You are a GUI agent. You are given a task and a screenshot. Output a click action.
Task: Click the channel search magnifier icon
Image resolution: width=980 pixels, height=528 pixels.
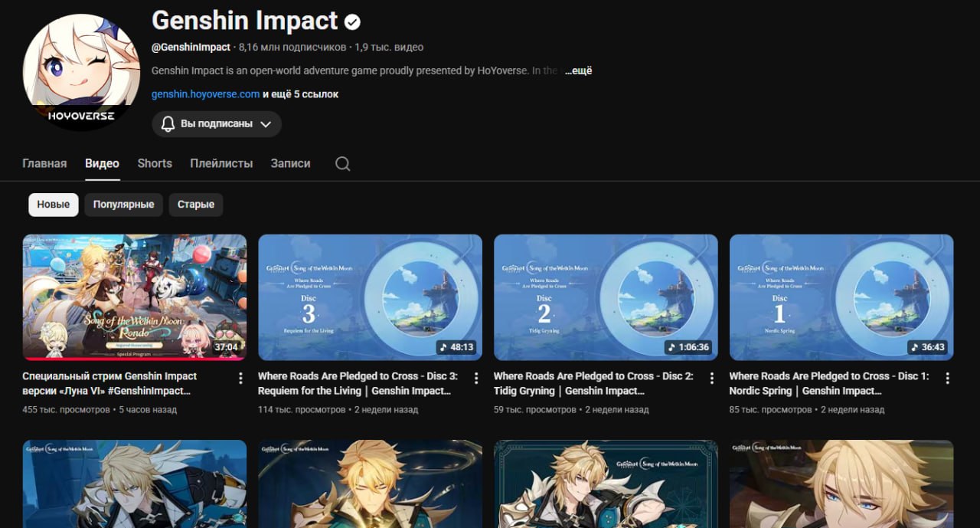tap(343, 164)
